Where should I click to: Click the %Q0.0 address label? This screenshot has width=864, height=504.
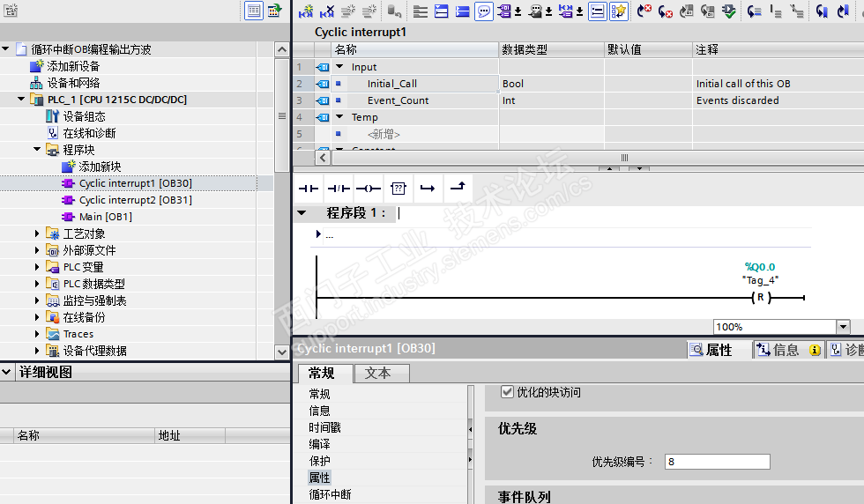pyautogui.click(x=760, y=267)
